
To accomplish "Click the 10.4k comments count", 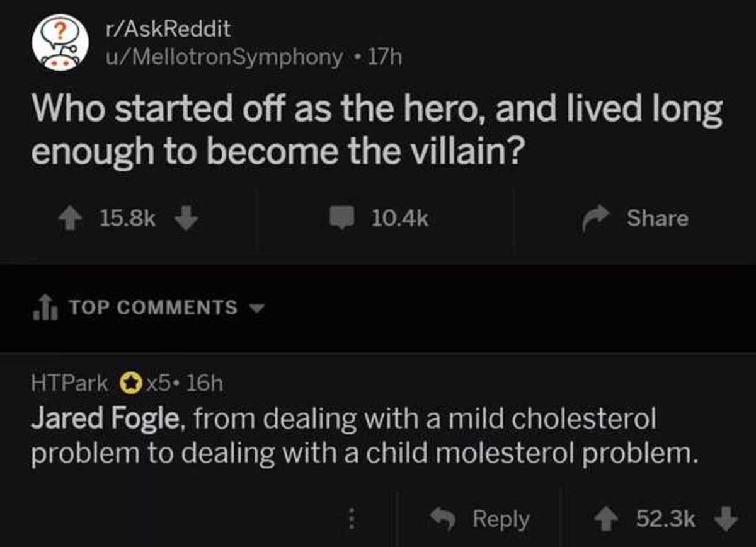I will coord(399,218).
